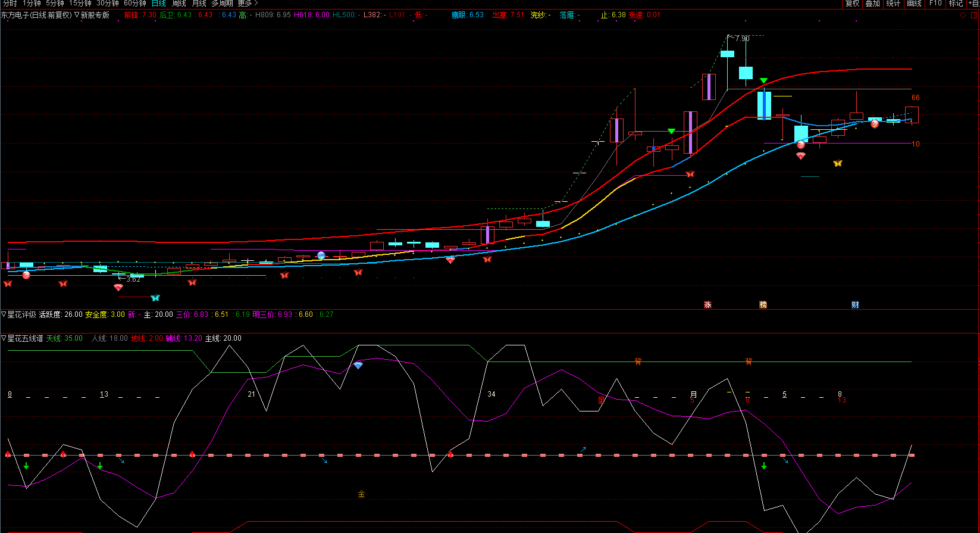Expand the 星花评级 indicator dropdown triangle
The image size is (980, 533).
(4, 314)
